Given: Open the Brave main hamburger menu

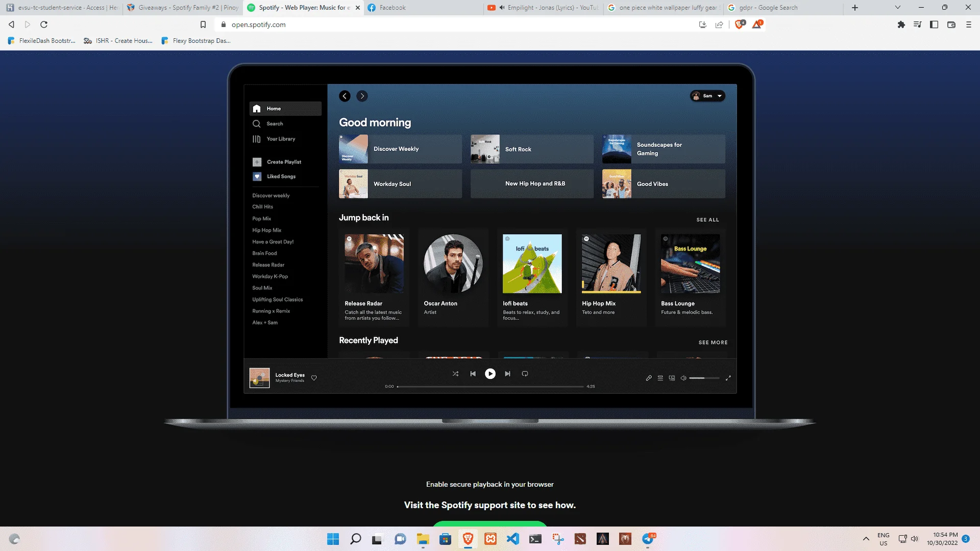Looking at the screenshot, I should coord(969,24).
